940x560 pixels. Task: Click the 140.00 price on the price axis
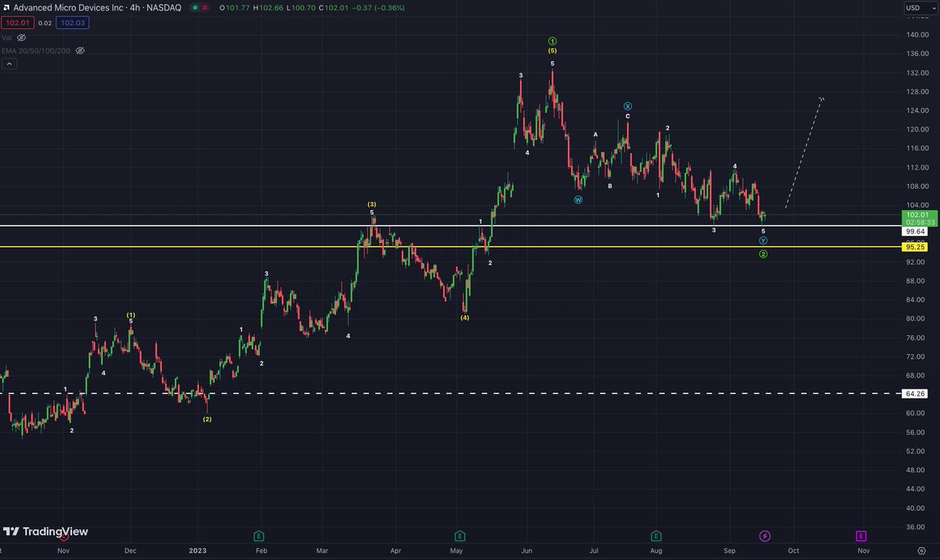click(x=919, y=34)
